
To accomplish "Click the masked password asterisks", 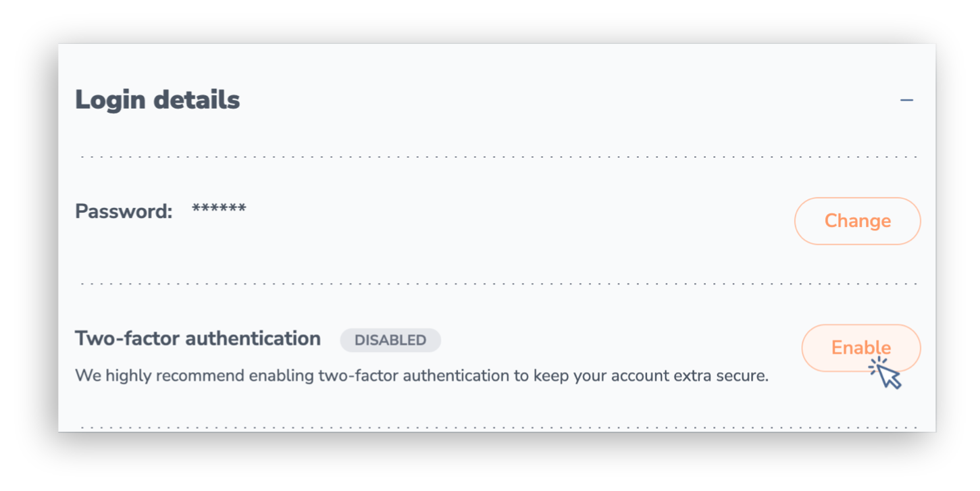I will click(219, 209).
